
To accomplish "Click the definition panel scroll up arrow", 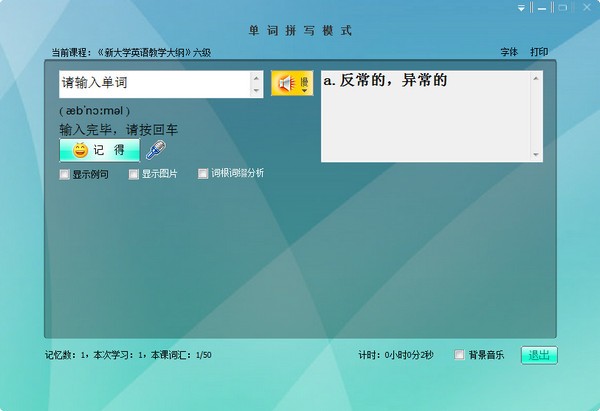I will [x=536, y=78].
